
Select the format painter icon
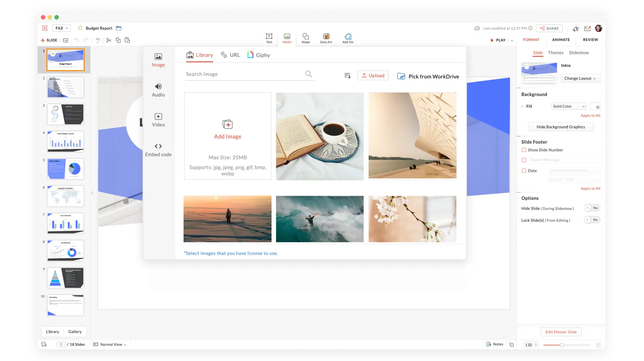[98, 40]
